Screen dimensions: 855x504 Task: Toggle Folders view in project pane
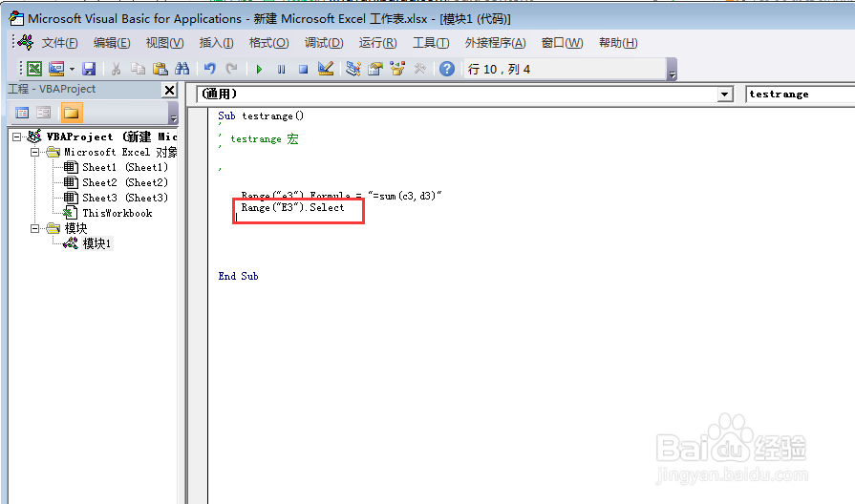(x=71, y=113)
